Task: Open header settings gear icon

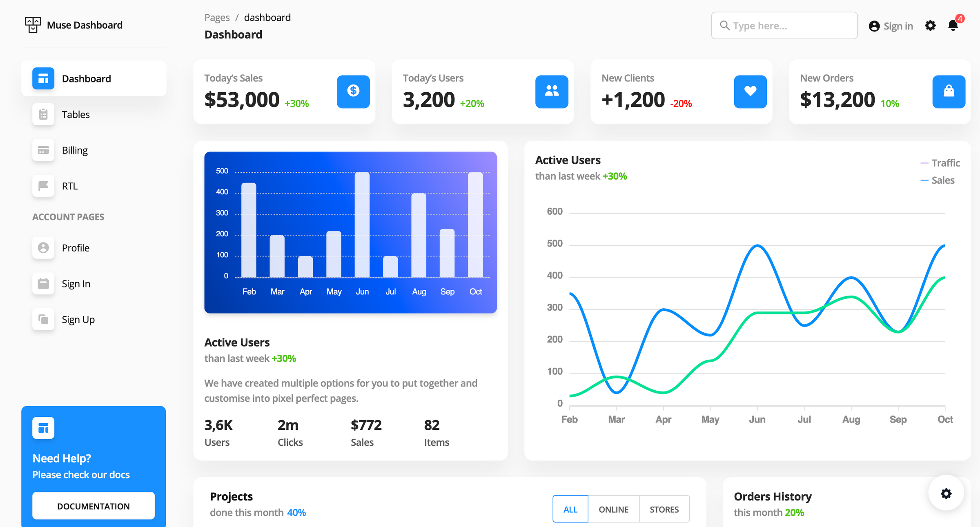Action: click(x=930, y=26)
